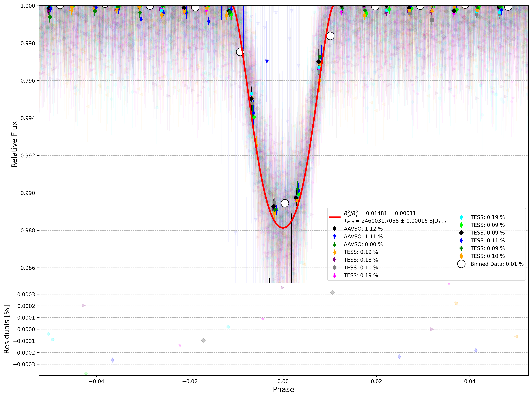Click the y-axis tick label '0.988'
This screenshot has height=397, width=532.
(x=28, y=230)
